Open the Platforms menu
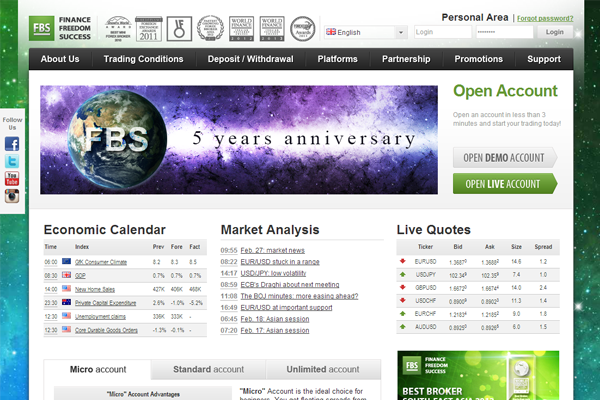 pos(338,59)
